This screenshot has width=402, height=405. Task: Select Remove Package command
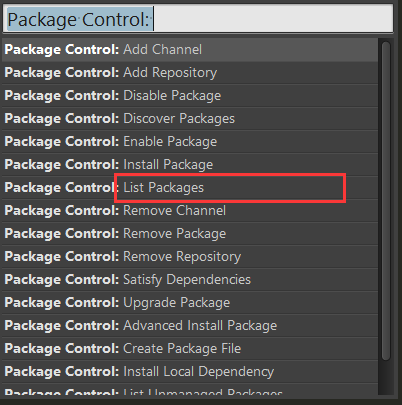pos(190,234)
